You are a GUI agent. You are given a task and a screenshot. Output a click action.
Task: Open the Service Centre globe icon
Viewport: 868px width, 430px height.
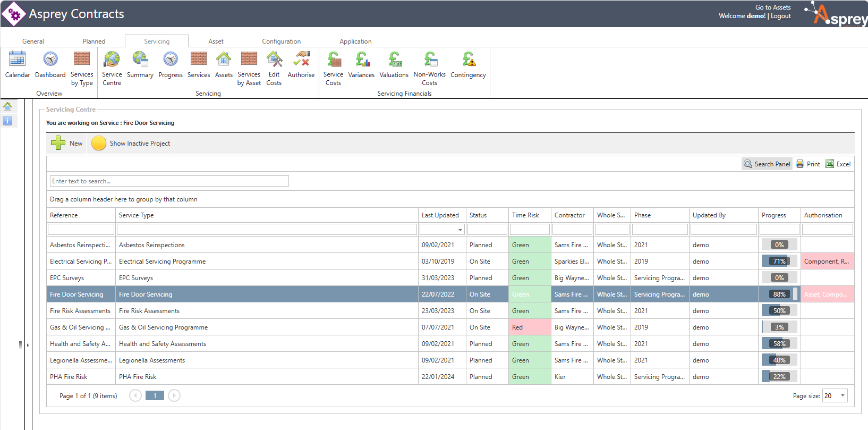112,60
